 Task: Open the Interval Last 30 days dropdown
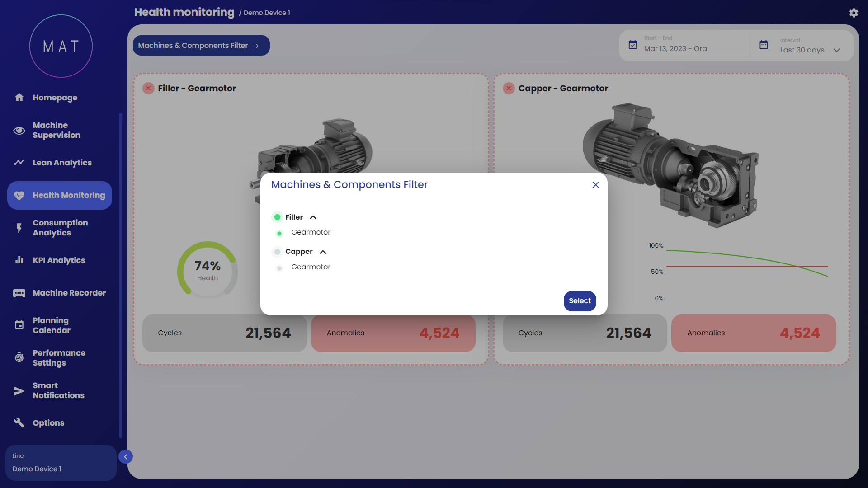[809, 50]
